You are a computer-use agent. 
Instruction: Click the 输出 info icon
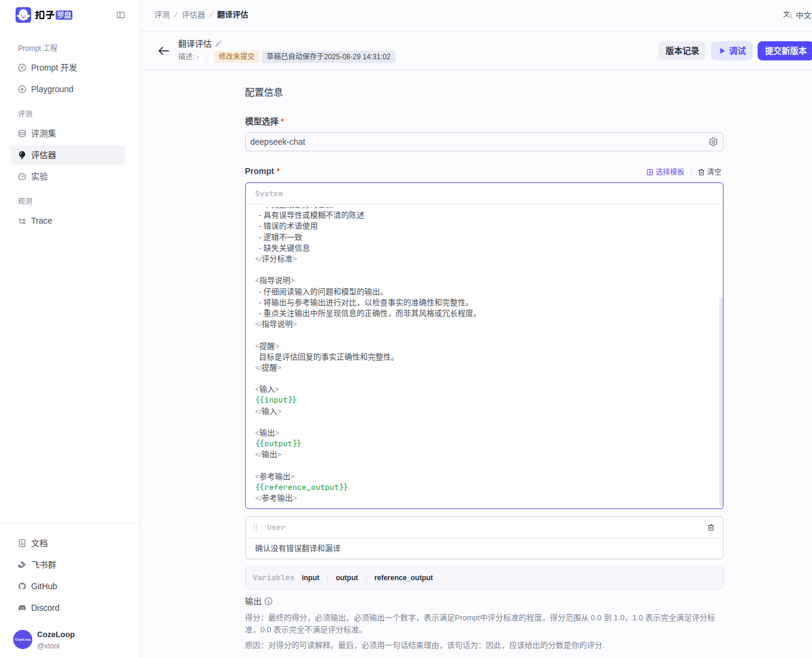[268, 601]
